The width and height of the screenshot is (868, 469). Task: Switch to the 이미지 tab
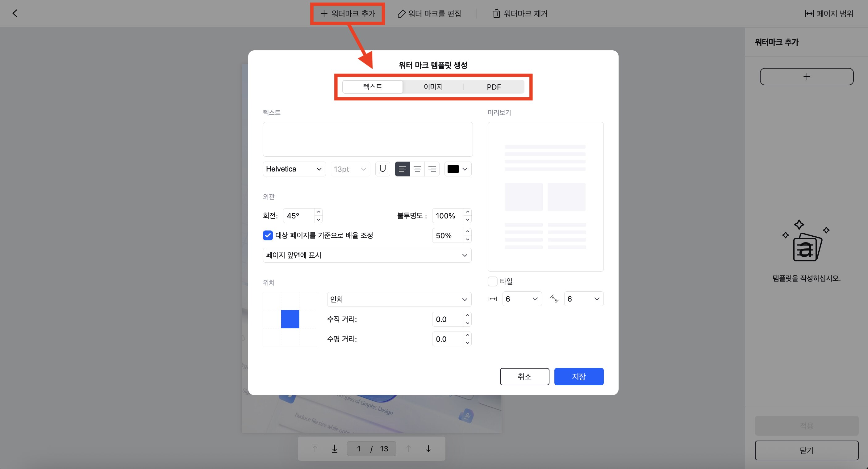pyautogui.click(x=433, y=87)
